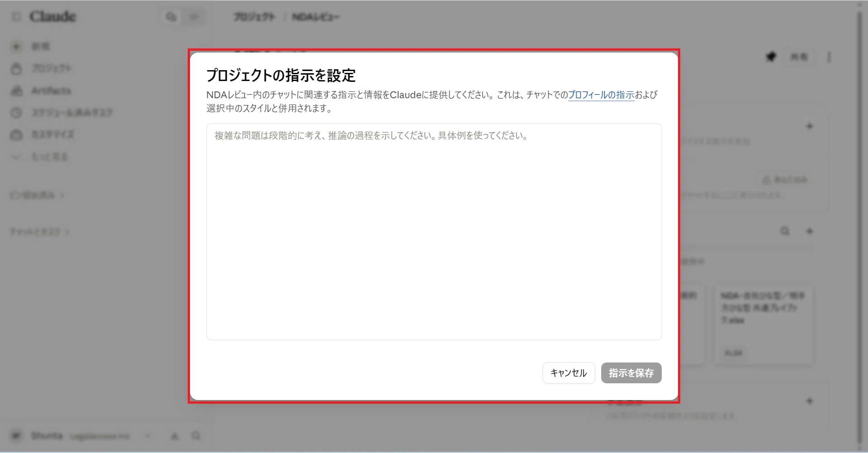Viewport: 868px width, 453px height.
Task: Click the plus icon at the top of the right panel
Action: point(810,126)
